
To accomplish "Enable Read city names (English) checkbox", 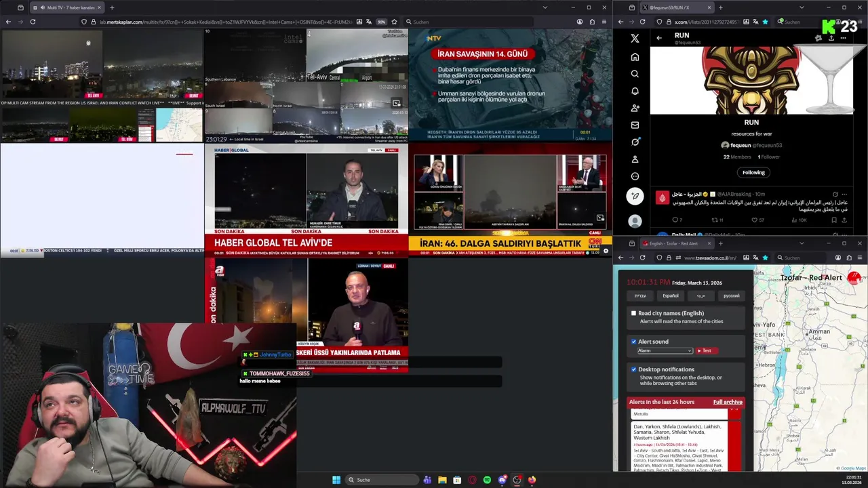I will tap(633, 313).
